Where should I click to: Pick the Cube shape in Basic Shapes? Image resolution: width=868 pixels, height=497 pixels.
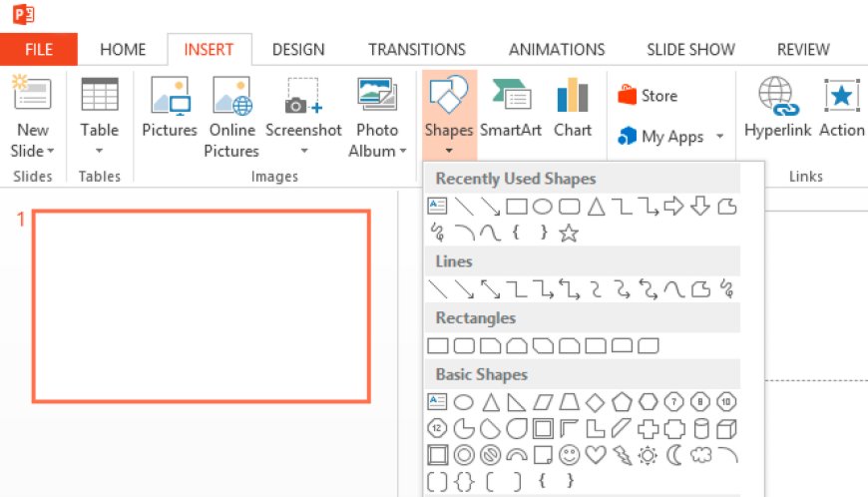(726, 429)
